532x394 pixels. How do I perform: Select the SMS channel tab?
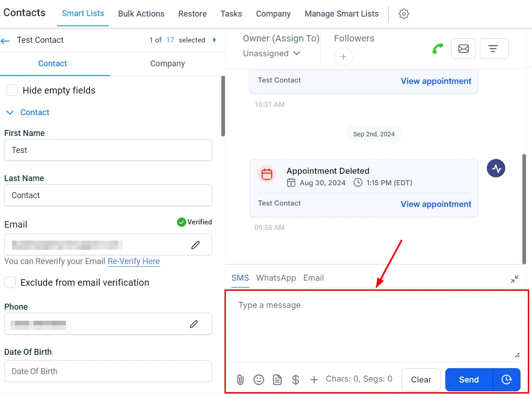[240, 278]
